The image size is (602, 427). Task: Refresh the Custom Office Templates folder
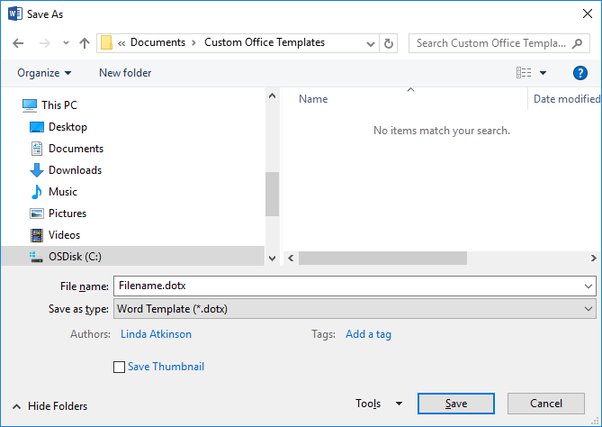click(389, 43)
